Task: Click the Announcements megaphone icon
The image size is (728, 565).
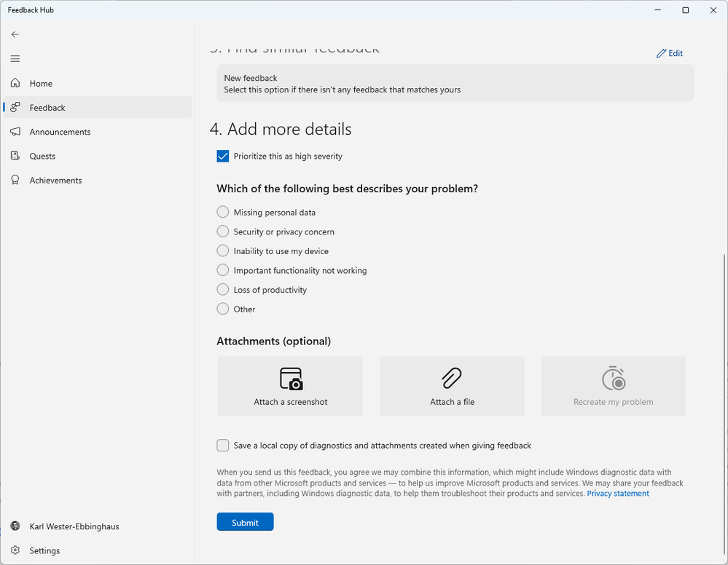Action: point(15,132)
